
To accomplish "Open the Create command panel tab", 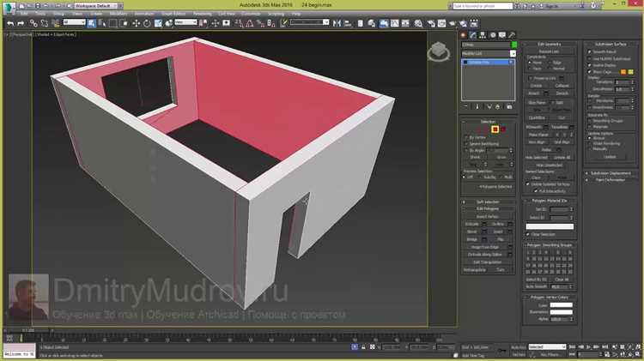I will [x=464, y=35].
